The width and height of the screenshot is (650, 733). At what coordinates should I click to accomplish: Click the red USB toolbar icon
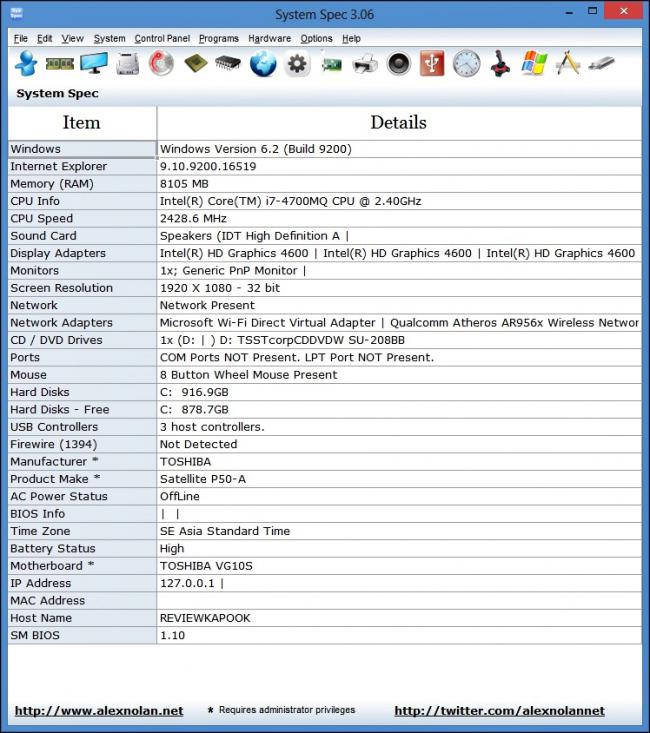(x=432, y=63)
